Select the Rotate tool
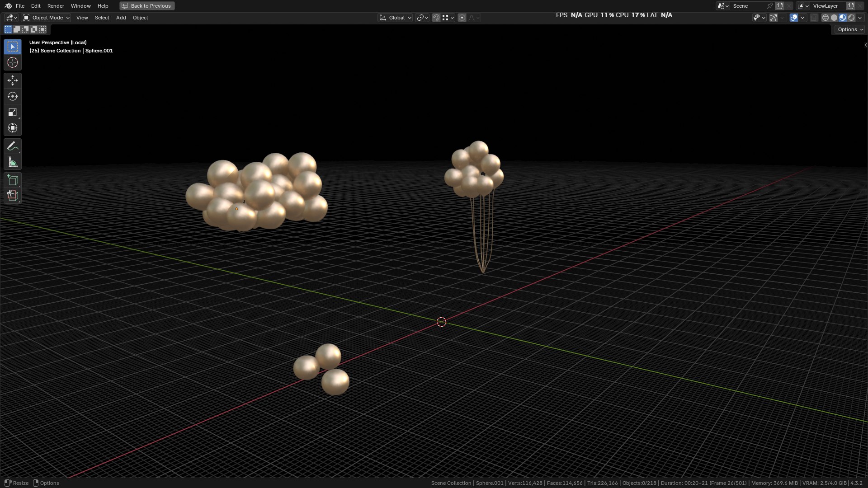Image resolution: width=868 pixels, height=488 pixels. [13, 96]
